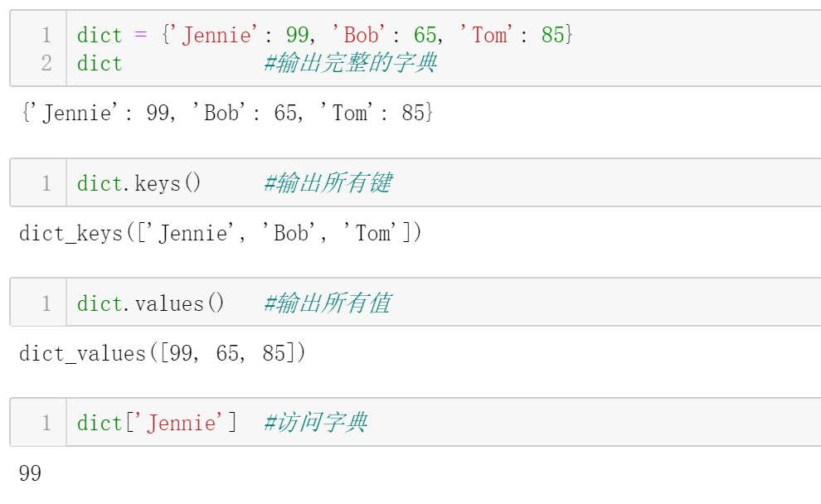Click the comment "#输出所有值"
The image size is (821, 504).
pos(328,303)
